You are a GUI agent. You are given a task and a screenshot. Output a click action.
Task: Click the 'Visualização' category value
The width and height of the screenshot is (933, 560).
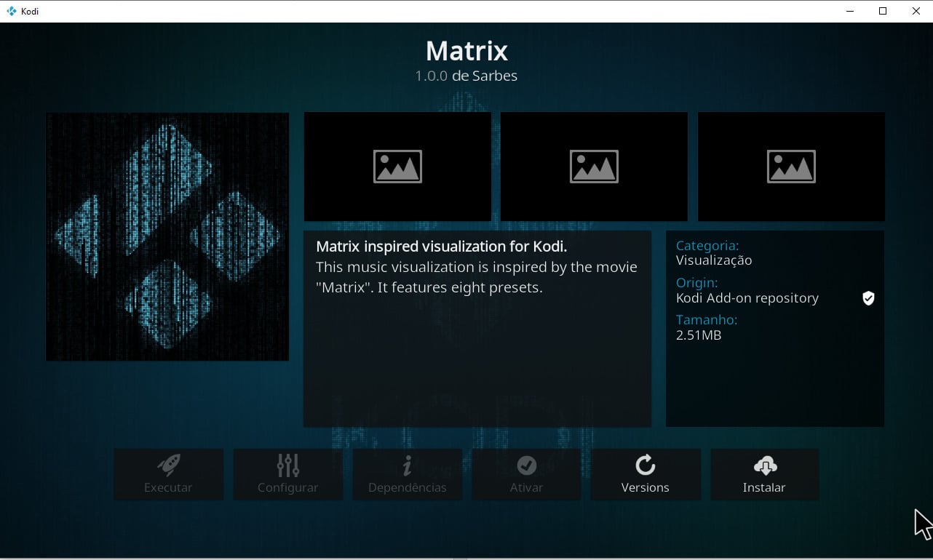pyautogui.click(x=714, y=260)
